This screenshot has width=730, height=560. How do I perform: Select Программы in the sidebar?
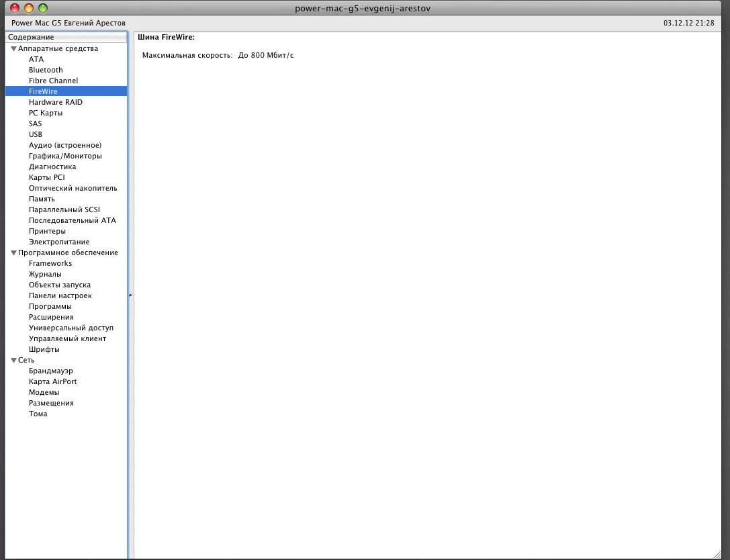pos(50,306)
